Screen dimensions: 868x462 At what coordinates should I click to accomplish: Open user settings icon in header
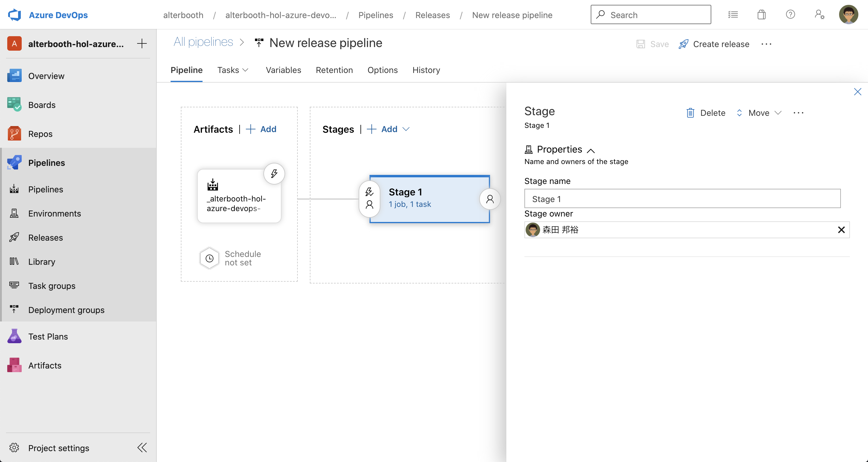[x=819, y=15]
